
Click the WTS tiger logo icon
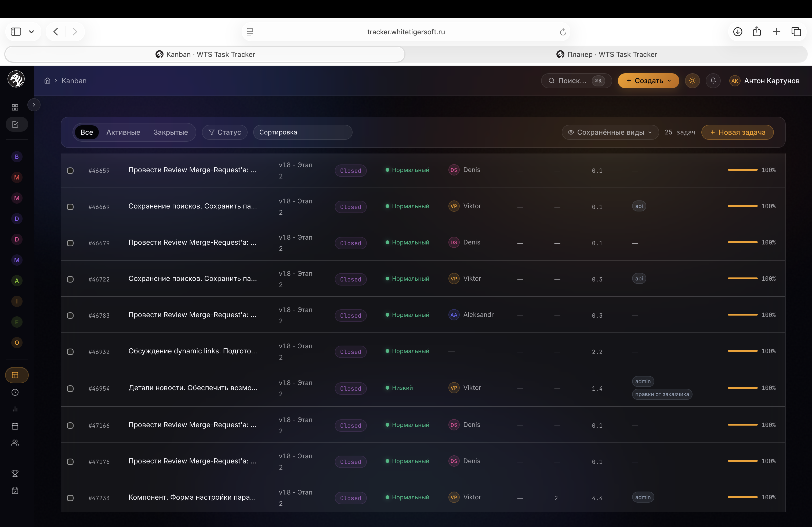pyautogui.click(x=16, y=79)
